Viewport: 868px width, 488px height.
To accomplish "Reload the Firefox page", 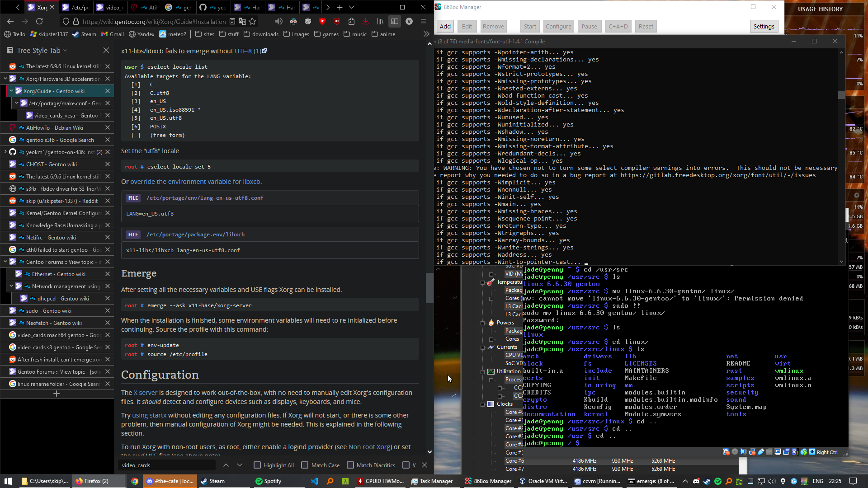I will coord(39,21).
